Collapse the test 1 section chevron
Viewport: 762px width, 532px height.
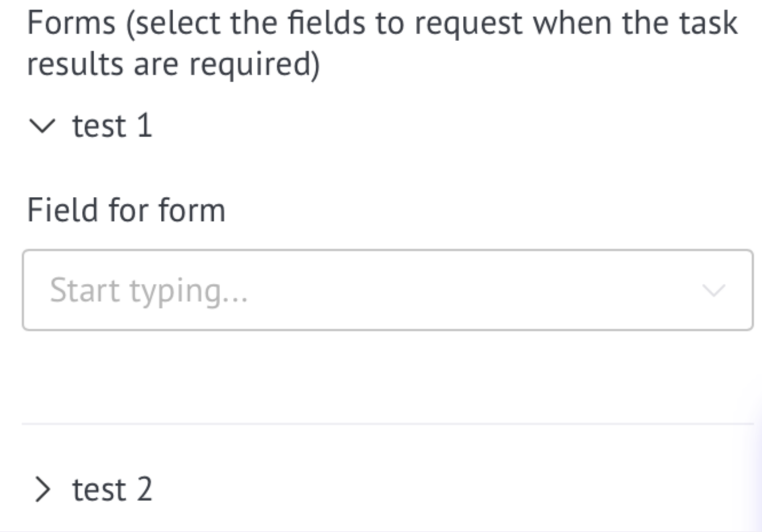(42, 126)
